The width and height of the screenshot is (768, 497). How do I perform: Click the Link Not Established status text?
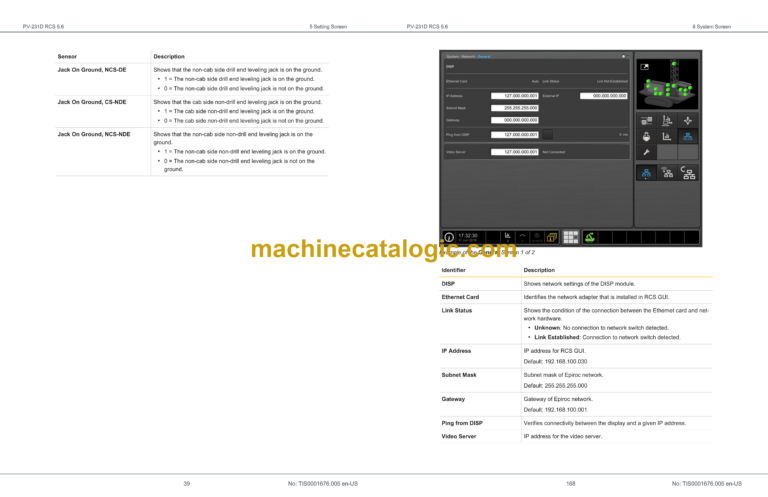tap(612, 81)
